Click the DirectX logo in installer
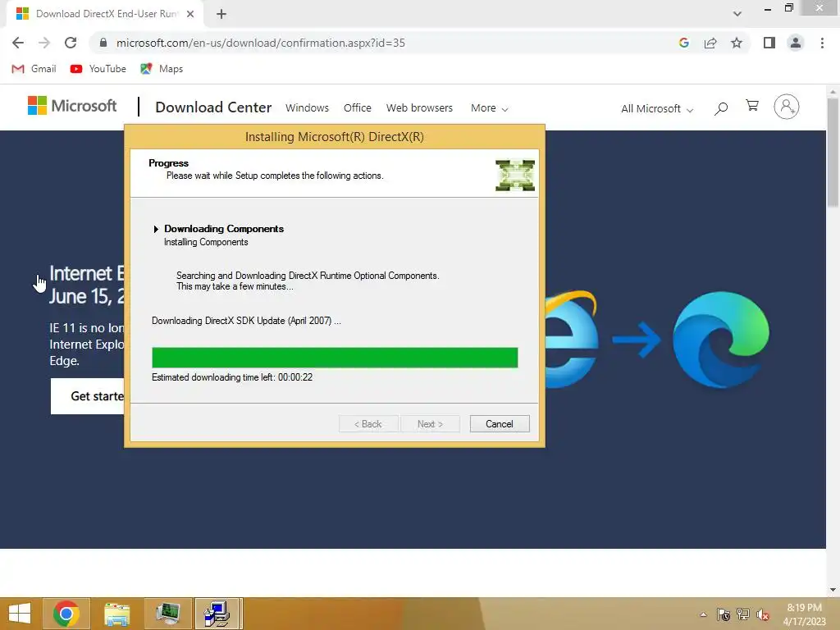The width and height of the screenshot is (840, 630). coord(515,176)
